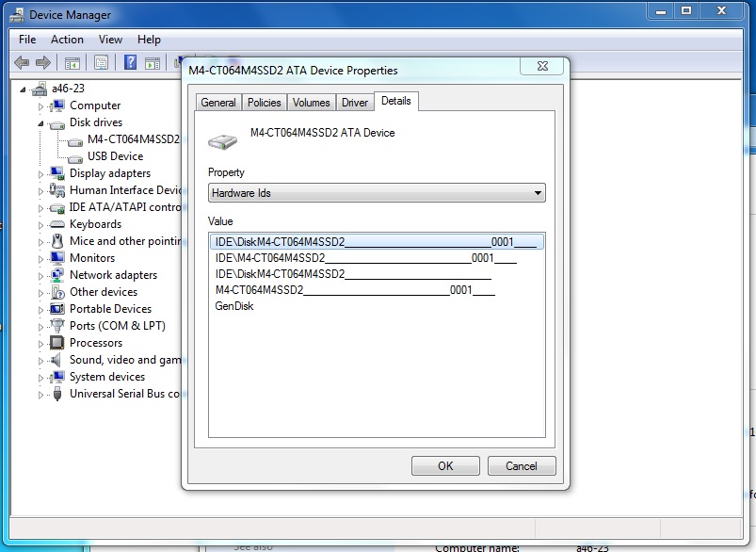The width and height of the screenshot is (756, 552).
Task: Open the Help menu
Action: click(149, 39)
